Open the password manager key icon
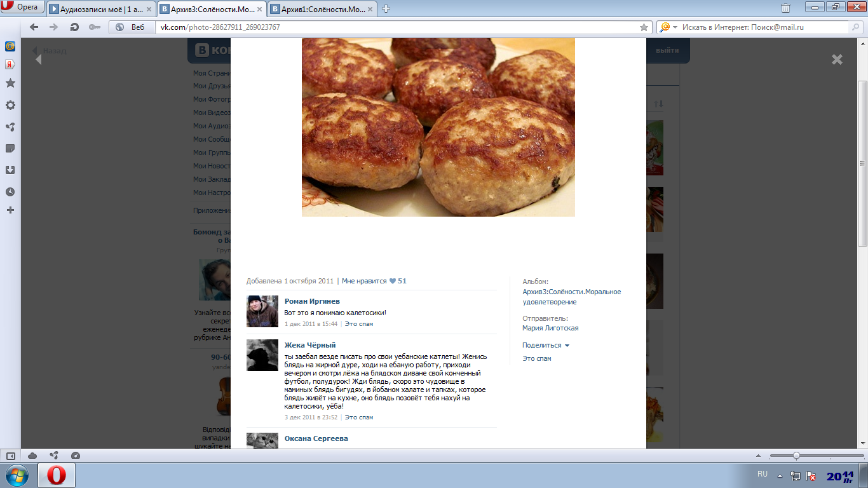 coord(95,27)
